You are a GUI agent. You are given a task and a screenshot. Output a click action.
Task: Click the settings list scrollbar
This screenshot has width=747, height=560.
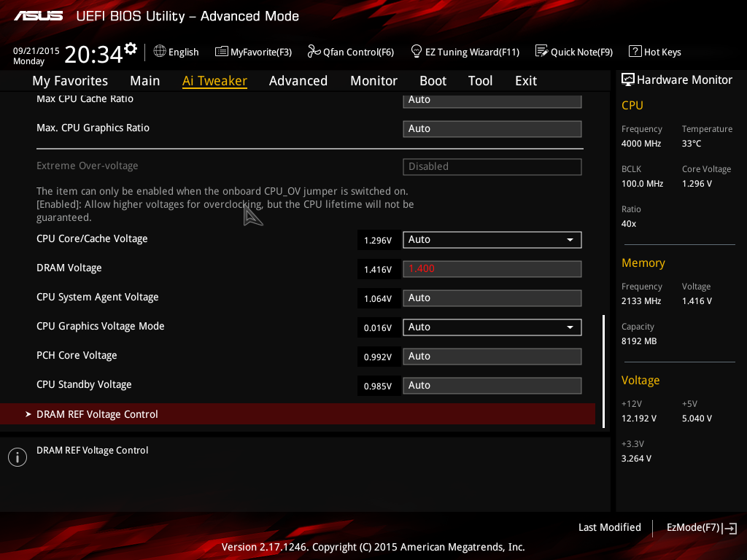603,371
